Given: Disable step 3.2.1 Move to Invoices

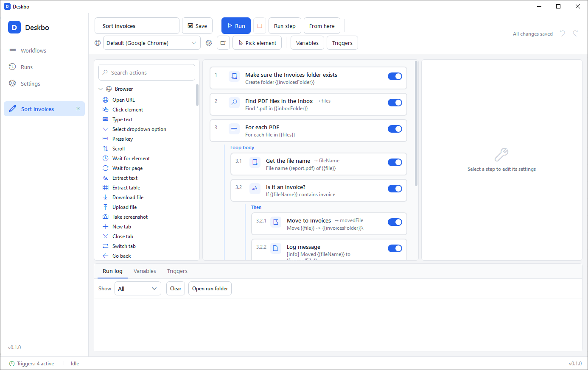Looking at the screenshot, I should click(x=395, y=222).
